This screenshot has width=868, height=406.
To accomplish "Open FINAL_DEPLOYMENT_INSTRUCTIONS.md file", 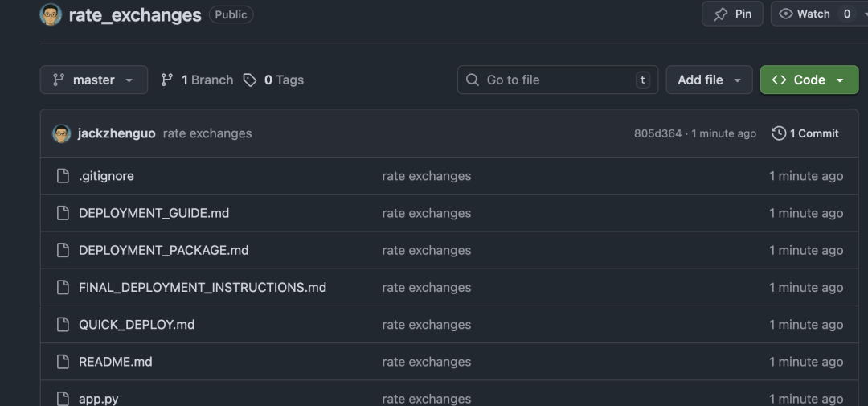I will tap(202, 287).
